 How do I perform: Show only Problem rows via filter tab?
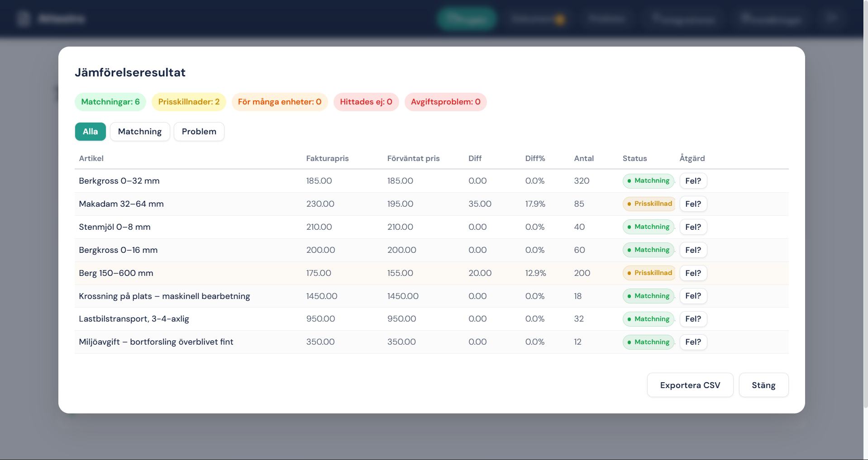[x=199, y=132]
